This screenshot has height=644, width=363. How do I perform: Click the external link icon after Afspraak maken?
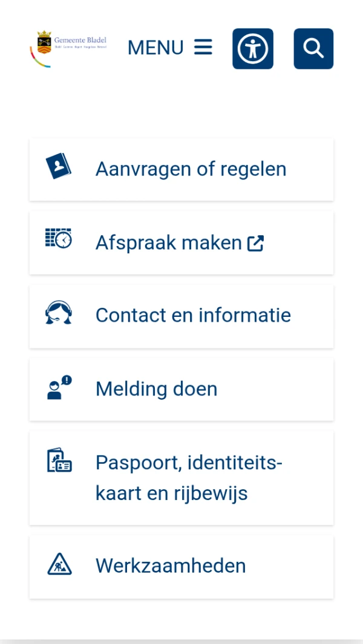coord(257,242)
